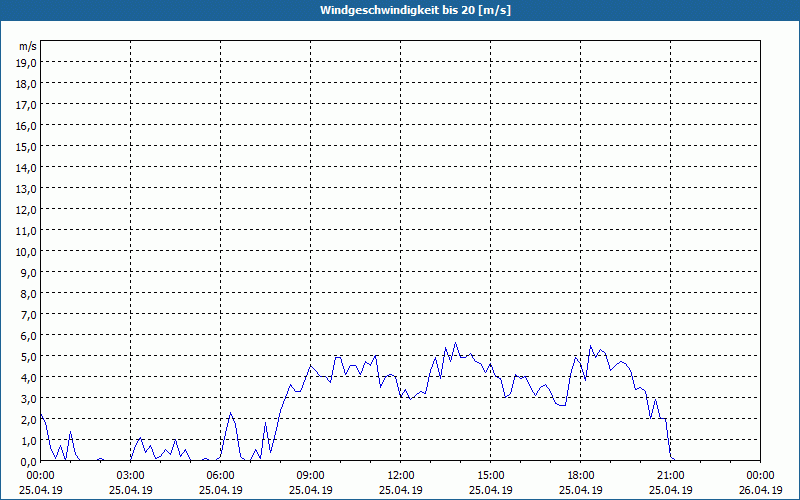Click the 10,0 y-axis label

[x=26, y=252]
